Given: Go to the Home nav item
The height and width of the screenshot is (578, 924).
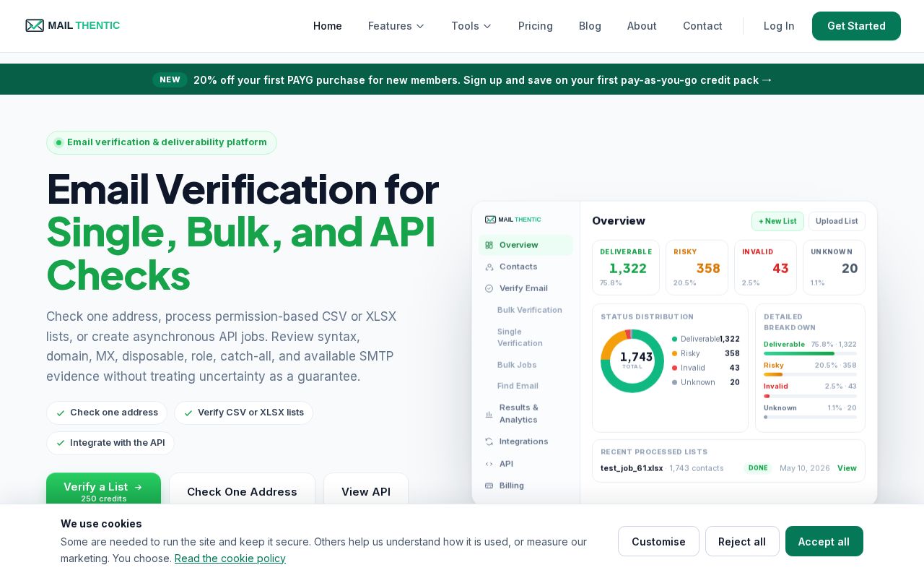Looking at the screenshot, I should click(x=328, y=26).
